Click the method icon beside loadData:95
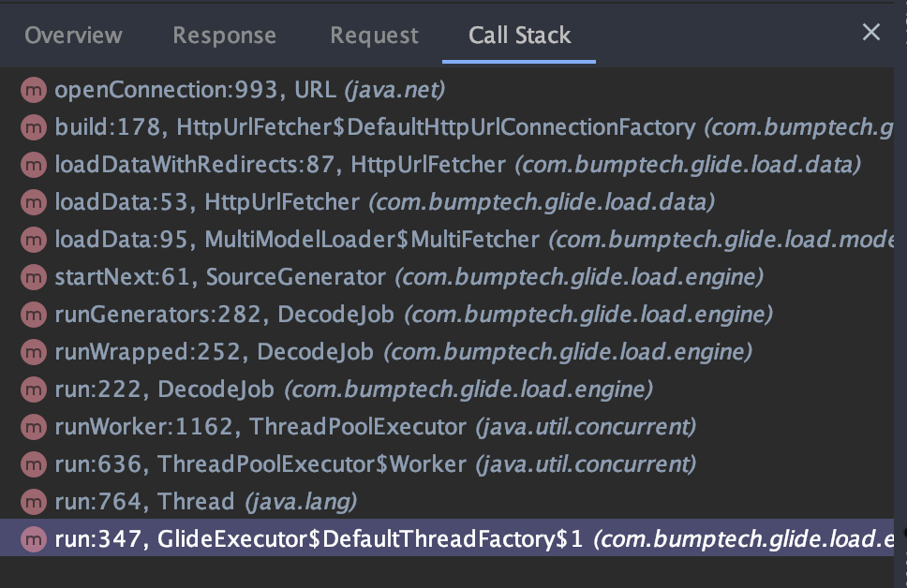This screenshot has width=907, height=588. [x=34, y=240]
